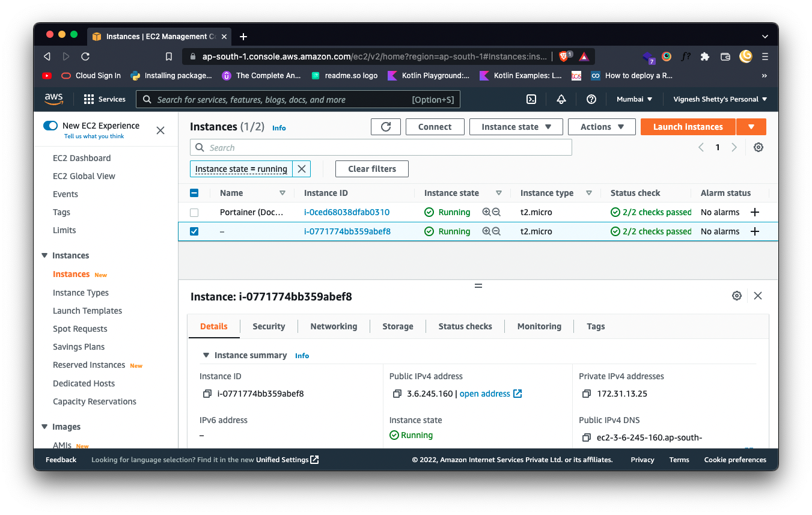Viewport: 812px width, 515px height.
Task: Toggle the select-all instances checkbox
Action: click(194, 193)
